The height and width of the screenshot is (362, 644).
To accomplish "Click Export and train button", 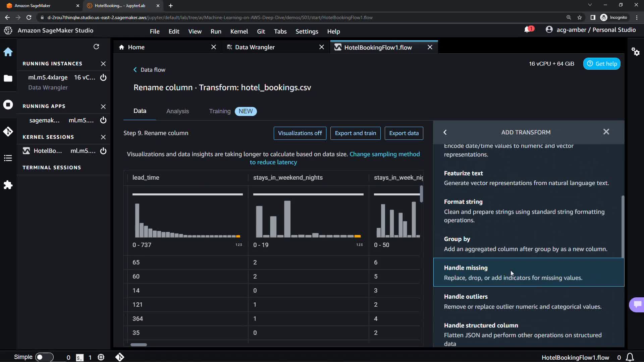I will click(x=355, y=133).
